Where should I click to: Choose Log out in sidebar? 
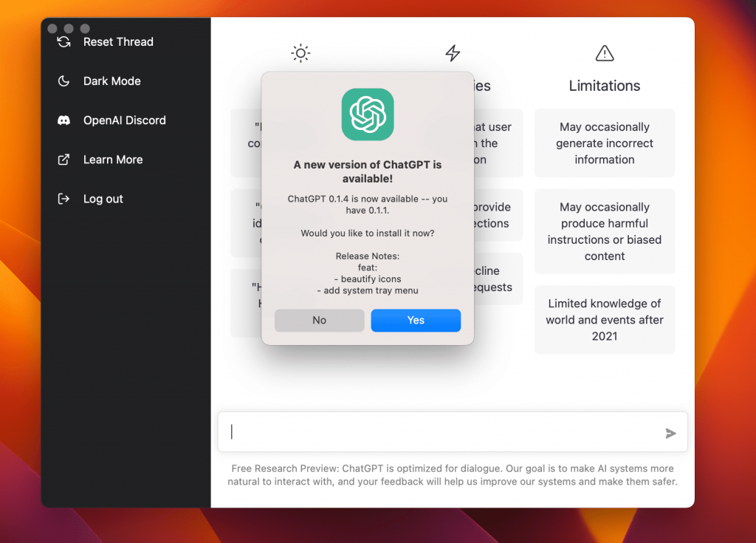(x=103, y=199)
